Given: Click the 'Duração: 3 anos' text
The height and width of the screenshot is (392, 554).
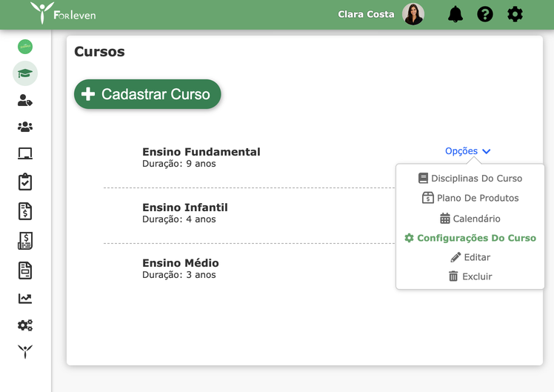Looking at the screenshot, I should coord(178,275).
